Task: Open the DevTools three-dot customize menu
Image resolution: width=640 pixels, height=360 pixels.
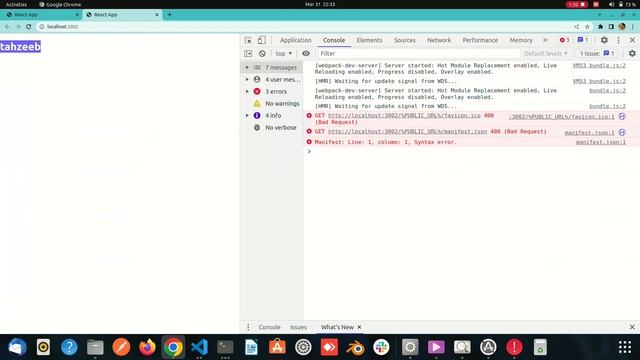Action: click(x=618, y=40)
